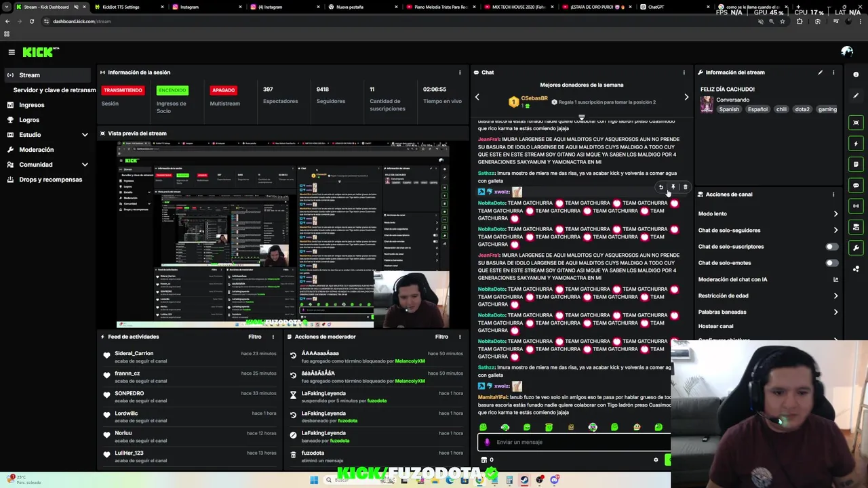The image size is (868, 488).
Task: Show previous top donor with left arrow
Action: [477, 97]
